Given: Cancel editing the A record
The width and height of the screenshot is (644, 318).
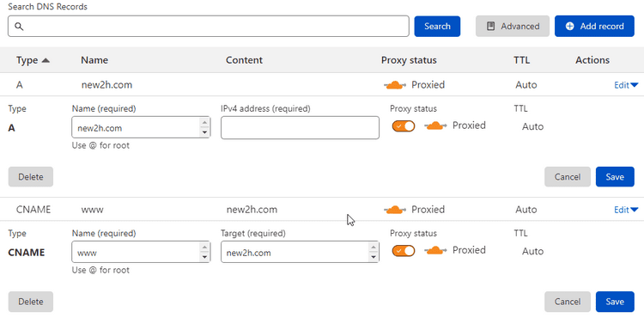Looking at the screenshot, I should [568, 177].
